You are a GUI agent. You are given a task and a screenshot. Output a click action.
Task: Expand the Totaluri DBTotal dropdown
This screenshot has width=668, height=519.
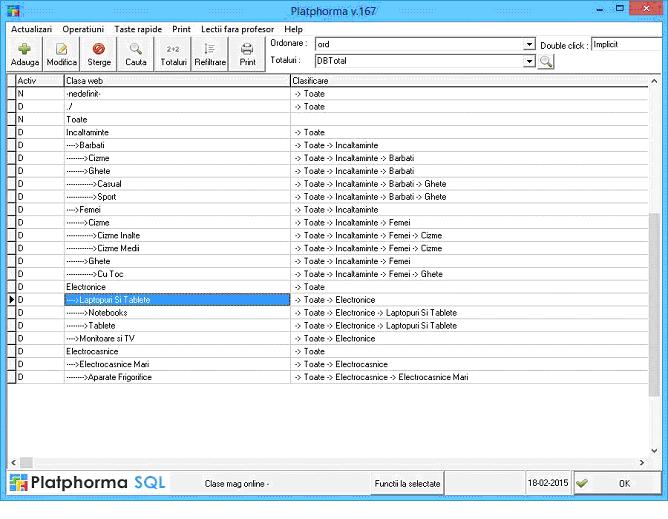[x=530, y=62]
